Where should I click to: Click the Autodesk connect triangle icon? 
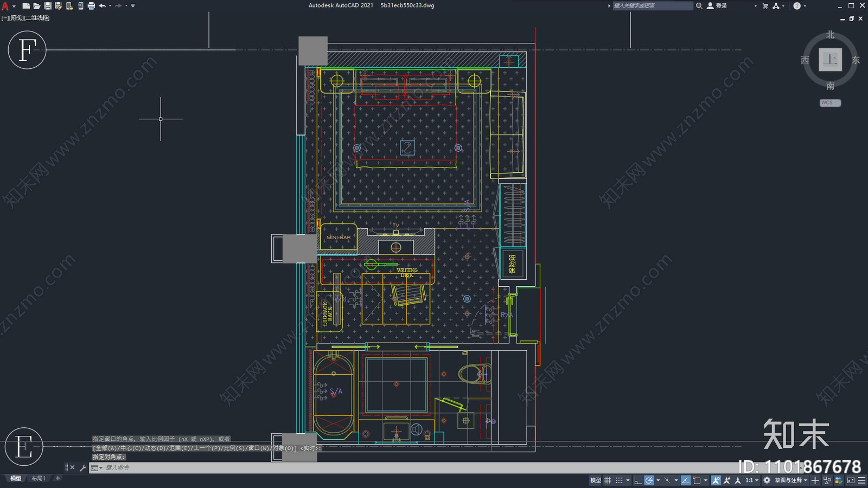(x=776, y=5)
